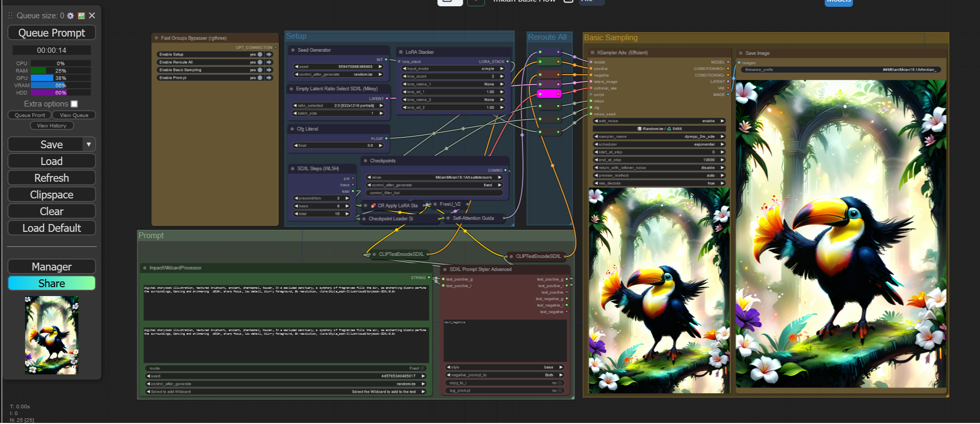Click the Share button

click(x=52, y=284)
